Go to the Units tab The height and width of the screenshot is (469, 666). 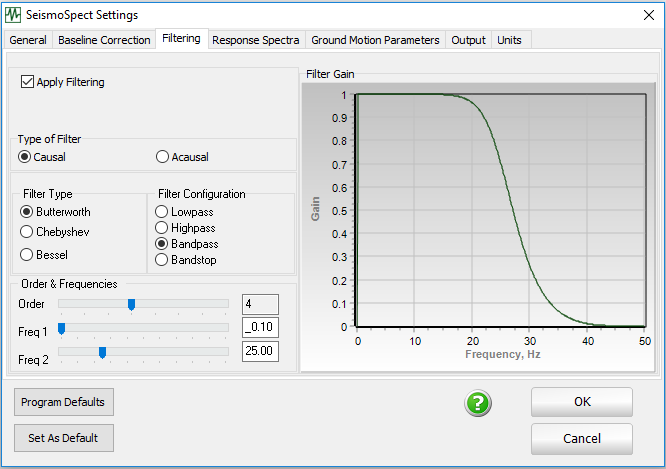[x=509, y=40]
